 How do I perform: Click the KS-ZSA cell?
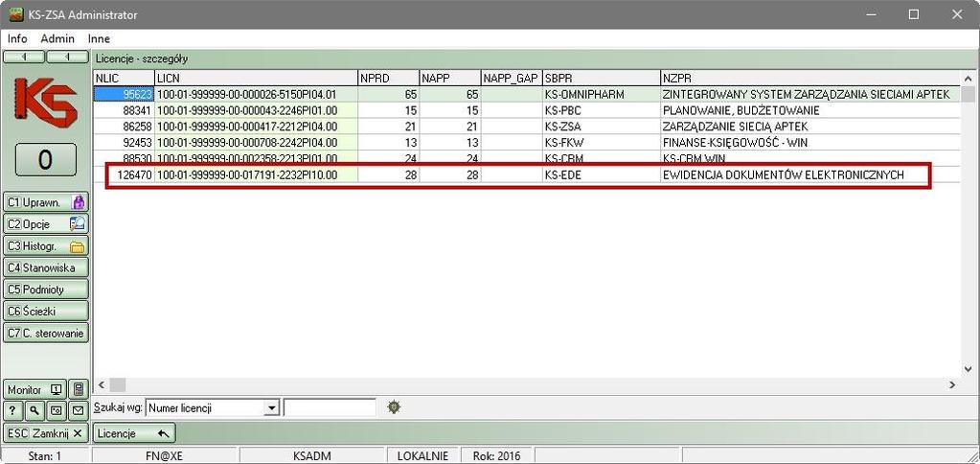pos(602,127)
